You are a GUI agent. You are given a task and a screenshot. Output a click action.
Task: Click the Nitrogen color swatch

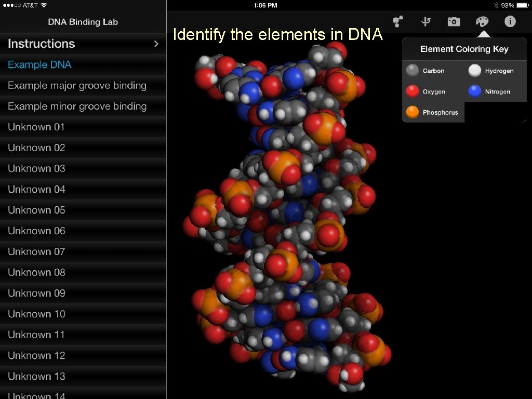(x=474, y=91)
